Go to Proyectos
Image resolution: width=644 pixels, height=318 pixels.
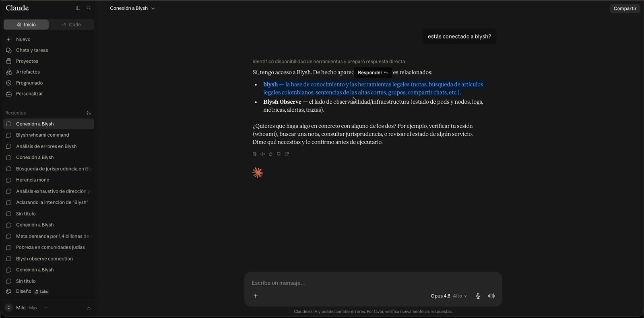[x=49, y=61]
